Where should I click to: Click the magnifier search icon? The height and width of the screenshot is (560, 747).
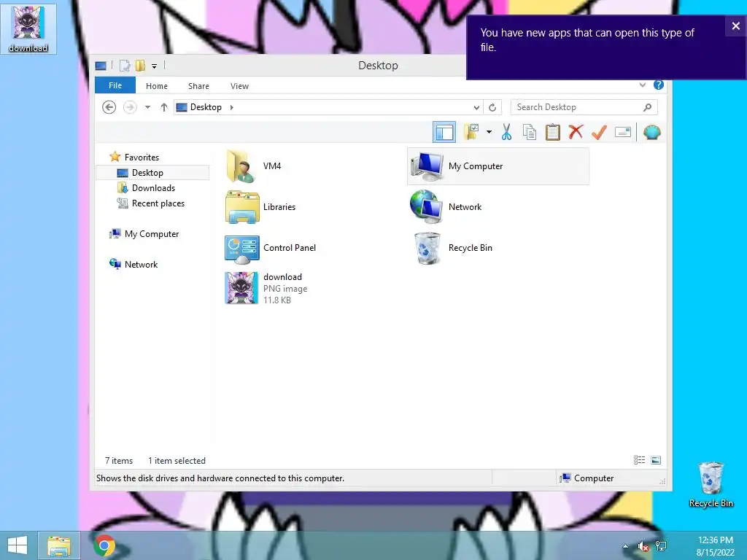647,107
